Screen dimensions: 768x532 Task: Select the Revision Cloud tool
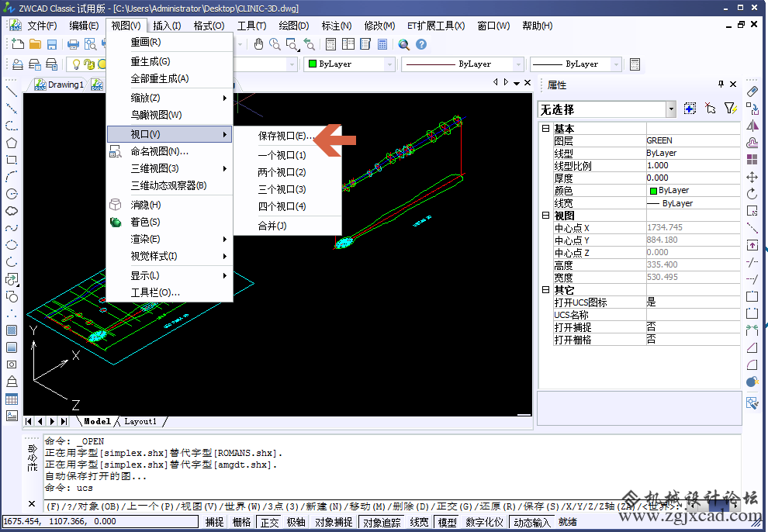point(12,211)
